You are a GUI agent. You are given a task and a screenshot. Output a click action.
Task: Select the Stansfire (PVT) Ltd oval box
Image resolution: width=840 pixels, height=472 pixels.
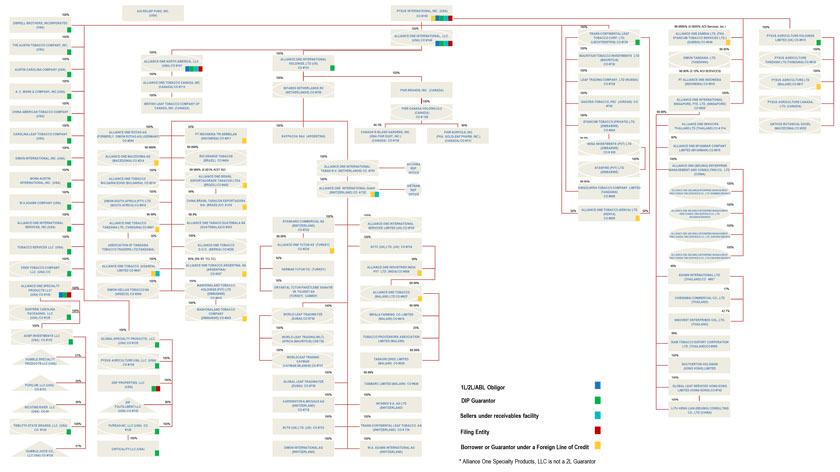pyautogui.click(x=609, y=169)
